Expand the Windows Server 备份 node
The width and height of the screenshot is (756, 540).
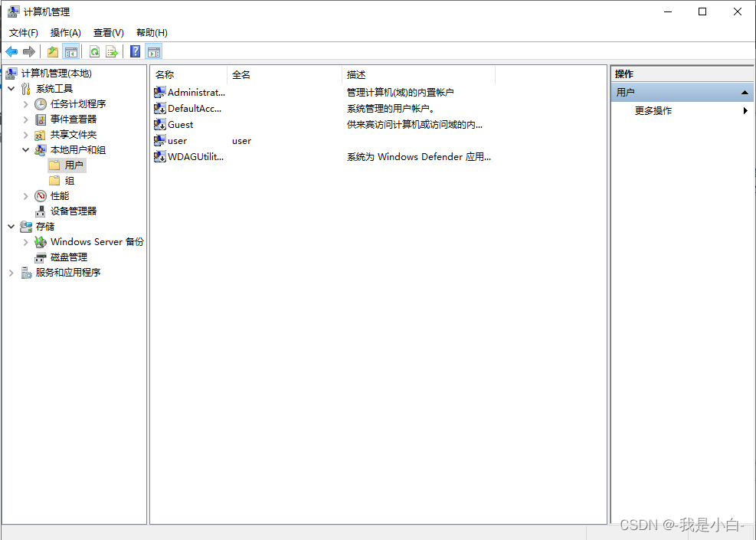click(x=25, y=242)
